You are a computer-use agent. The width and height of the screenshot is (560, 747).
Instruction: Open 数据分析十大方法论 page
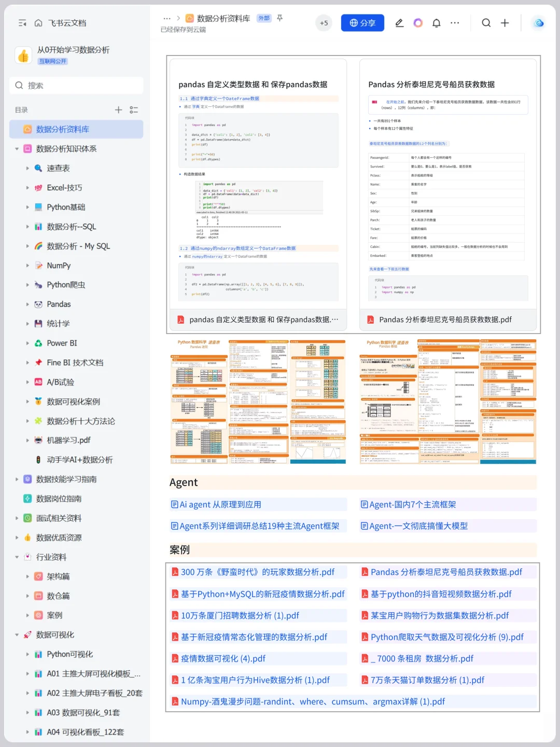80,421
